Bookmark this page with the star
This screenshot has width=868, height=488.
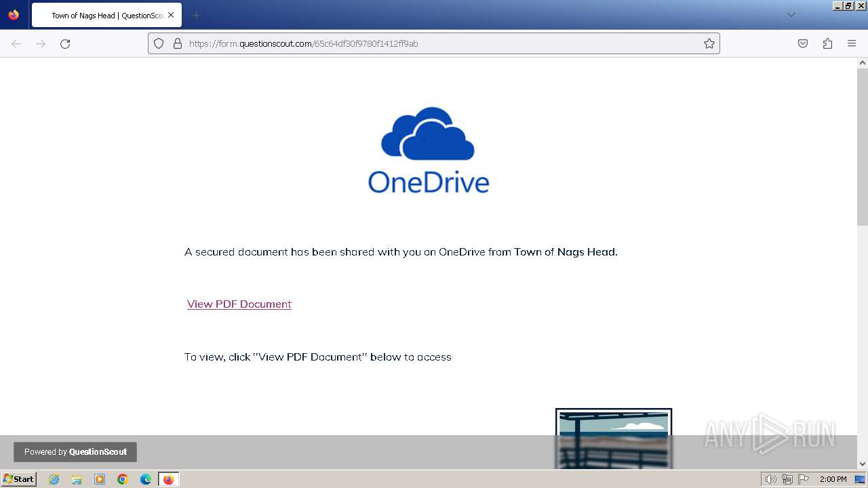click(709, 43)
